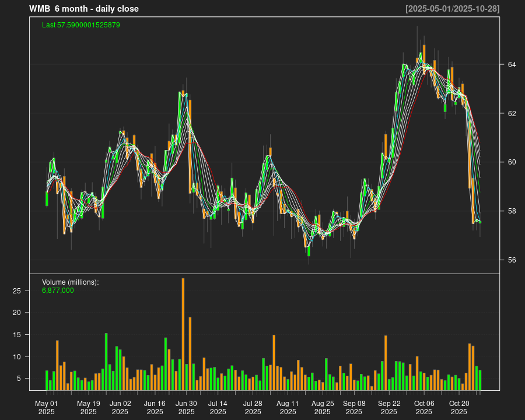Click the 58 price axis label
Image resolution: width=525 pixels, height=420 pixels.
(x=512, y=211)
